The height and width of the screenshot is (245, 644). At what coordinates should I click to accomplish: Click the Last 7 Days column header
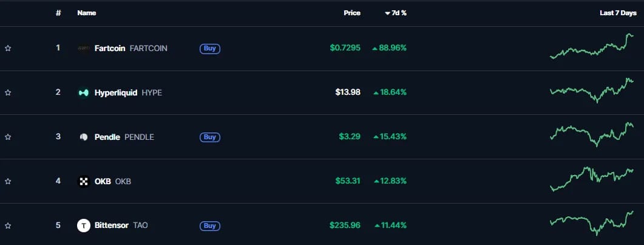click(x=618, y=13)
